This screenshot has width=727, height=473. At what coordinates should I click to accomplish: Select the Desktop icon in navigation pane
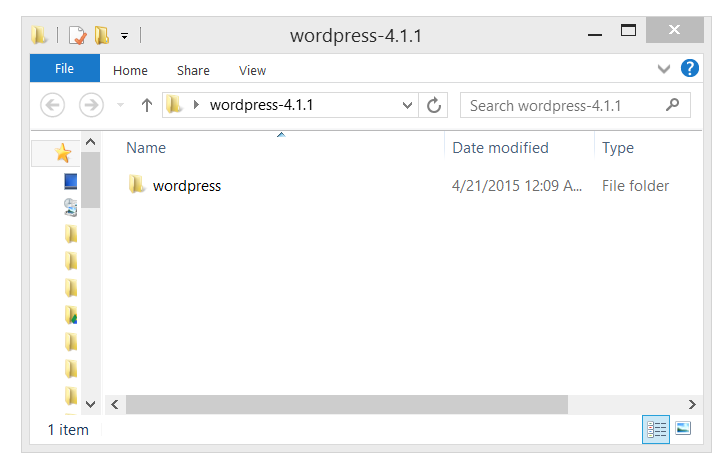(71, 181)
